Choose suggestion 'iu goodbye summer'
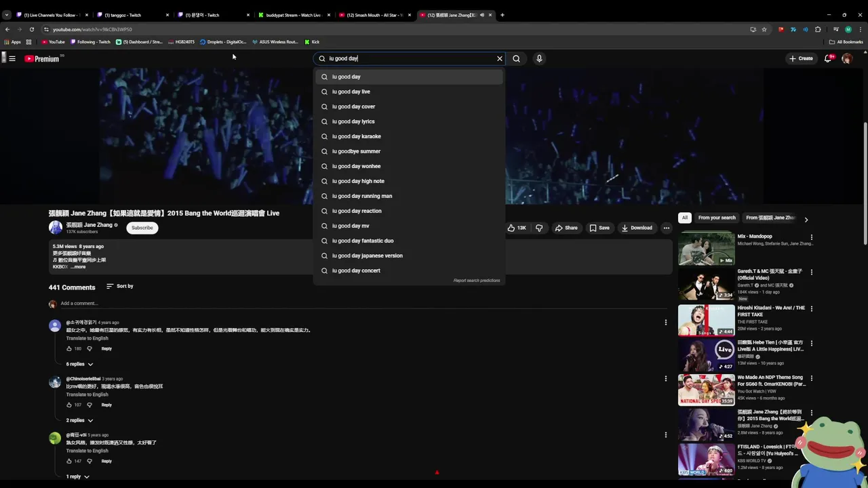Screen dimensions: 868x488 [409, 151]
